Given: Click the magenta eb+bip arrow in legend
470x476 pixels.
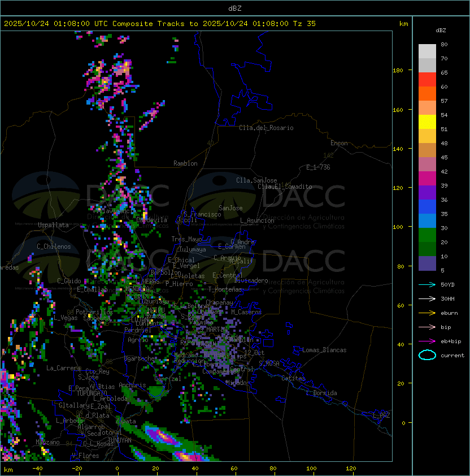Looking at the screenshot, I should [x=427, y=341].
